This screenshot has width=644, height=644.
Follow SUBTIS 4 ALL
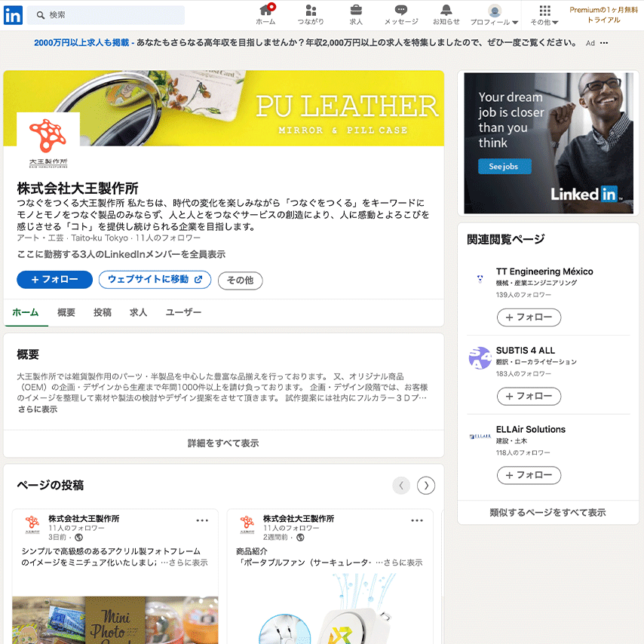pyautogui.click(x=529, y=397)
